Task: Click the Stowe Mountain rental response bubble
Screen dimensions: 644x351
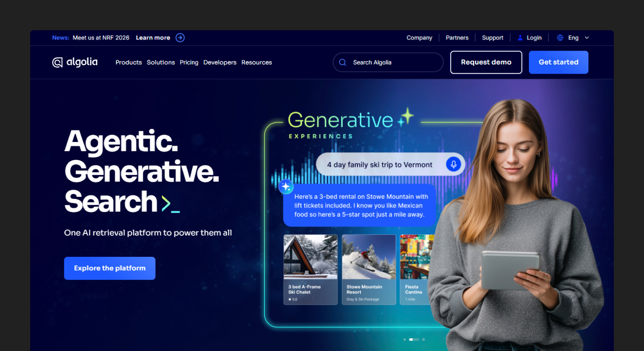Action: [x=360, y=206]
